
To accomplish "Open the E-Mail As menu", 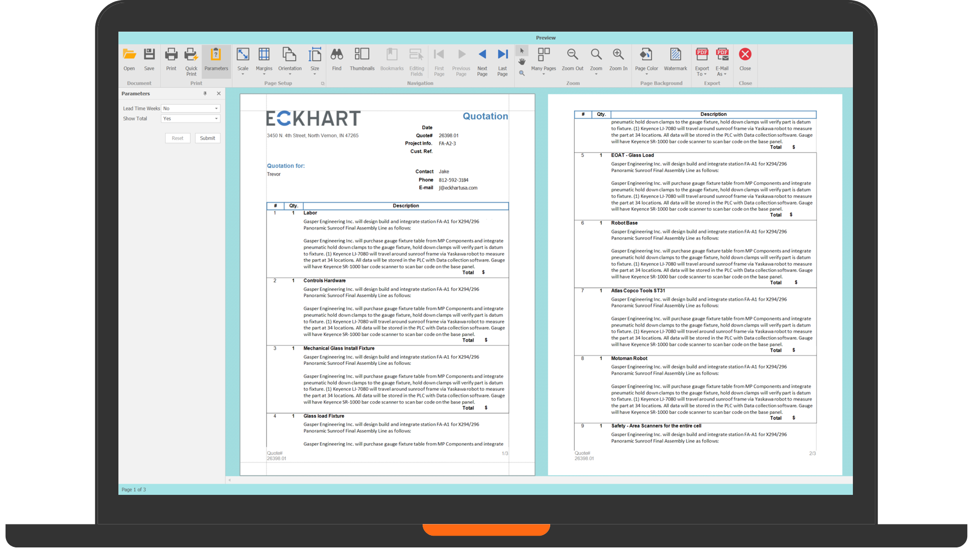I will point(722,55).
